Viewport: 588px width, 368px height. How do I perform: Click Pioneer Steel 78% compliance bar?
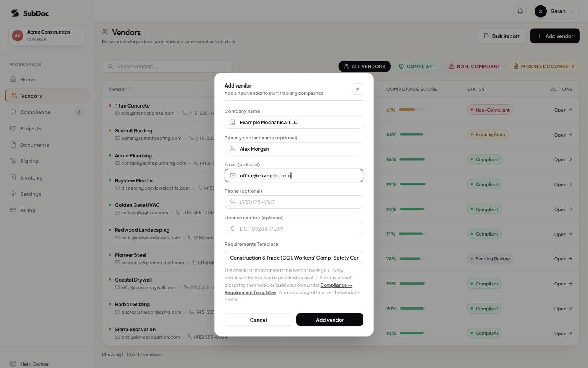coord(412,258)
